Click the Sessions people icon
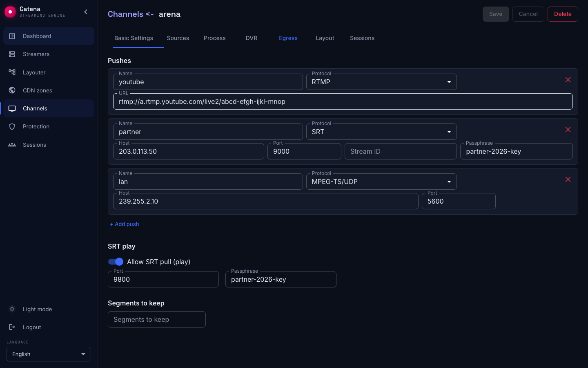Viewport: 588px width, 368px height. [12, 145]
